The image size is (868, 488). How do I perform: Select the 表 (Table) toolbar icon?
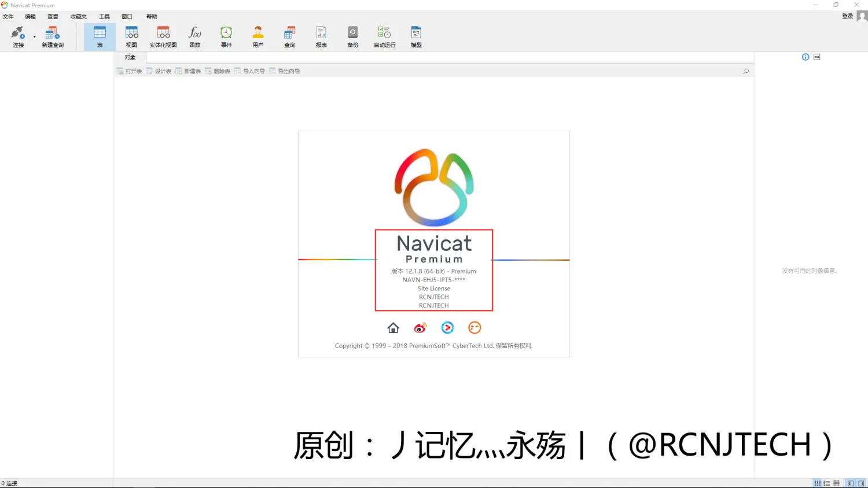click(x=100, y=36)
